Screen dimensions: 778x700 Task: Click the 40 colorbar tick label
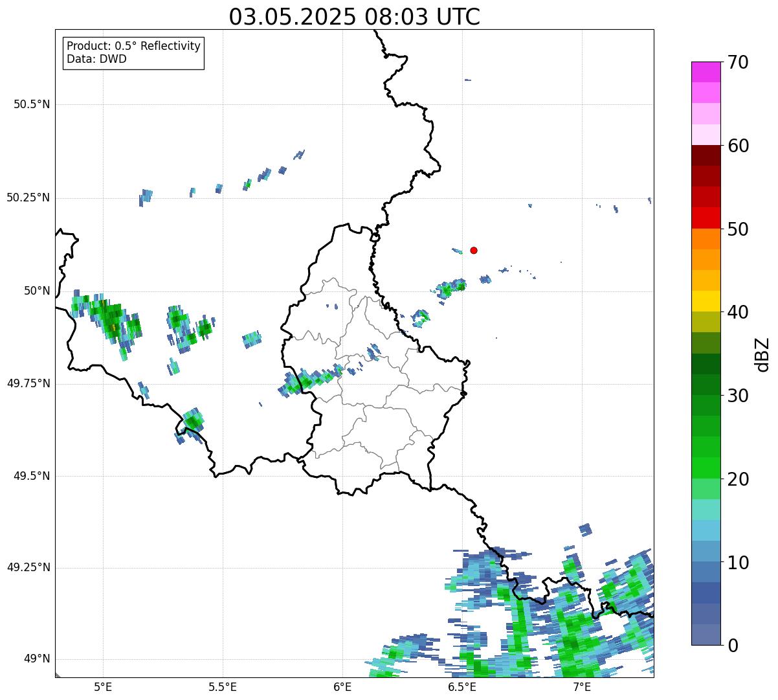pyautogui.click(x=738, y=312)
